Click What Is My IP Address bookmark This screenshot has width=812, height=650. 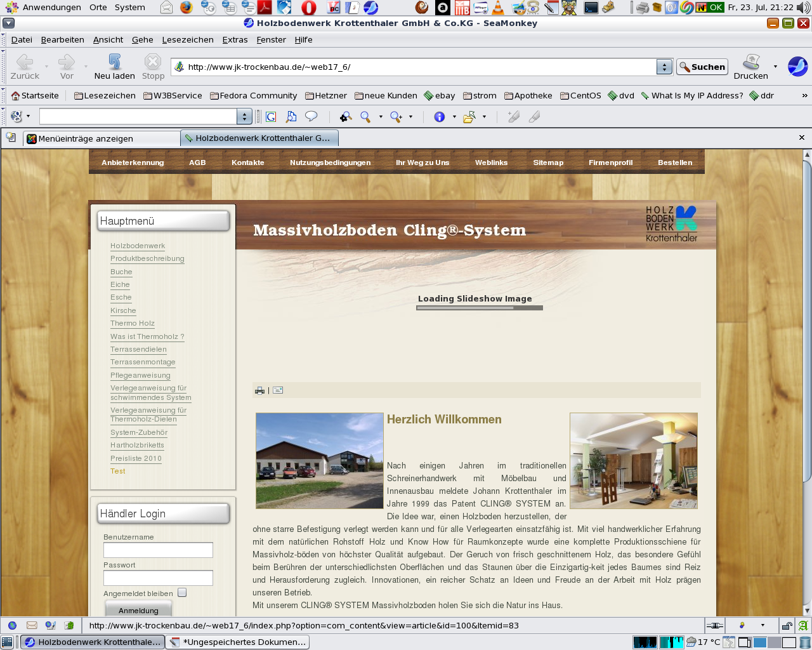click(691, 96)
